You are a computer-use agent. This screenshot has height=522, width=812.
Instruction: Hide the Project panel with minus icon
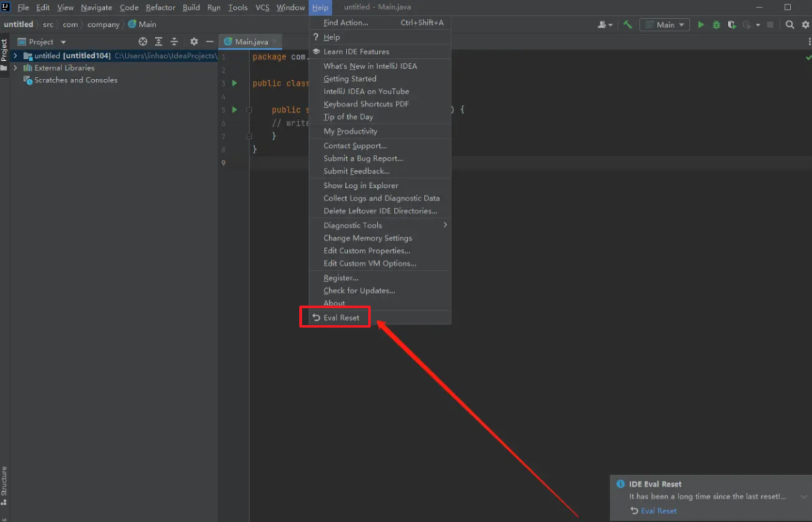tap(210, 41)
